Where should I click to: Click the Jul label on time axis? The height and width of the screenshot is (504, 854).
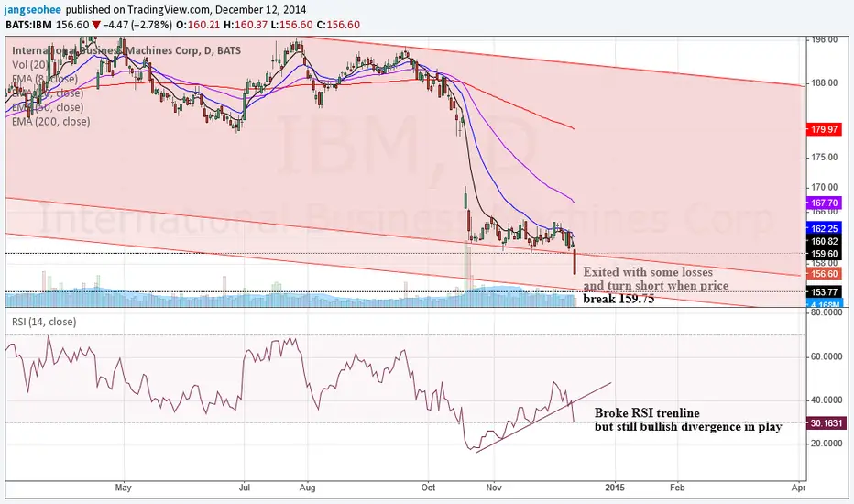tap(244, 488)
